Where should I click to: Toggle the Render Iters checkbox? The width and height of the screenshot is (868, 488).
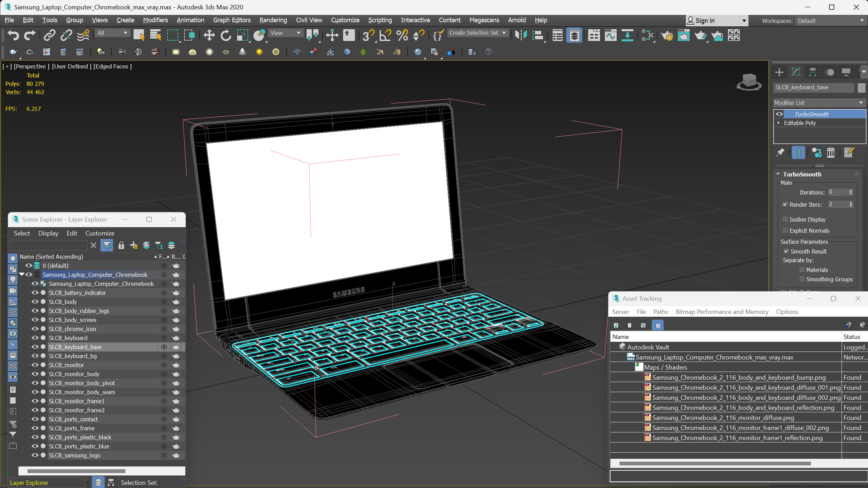pos(785,205)
